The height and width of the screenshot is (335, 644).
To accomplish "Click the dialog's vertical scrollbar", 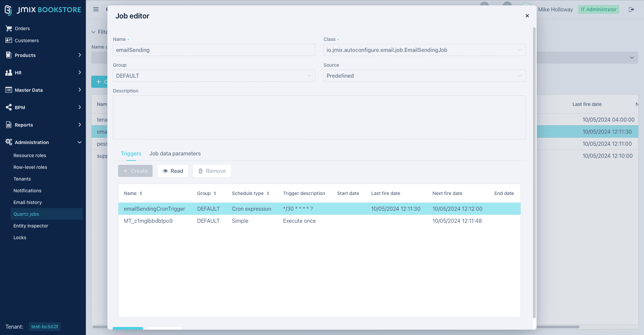I will (534, 167).
